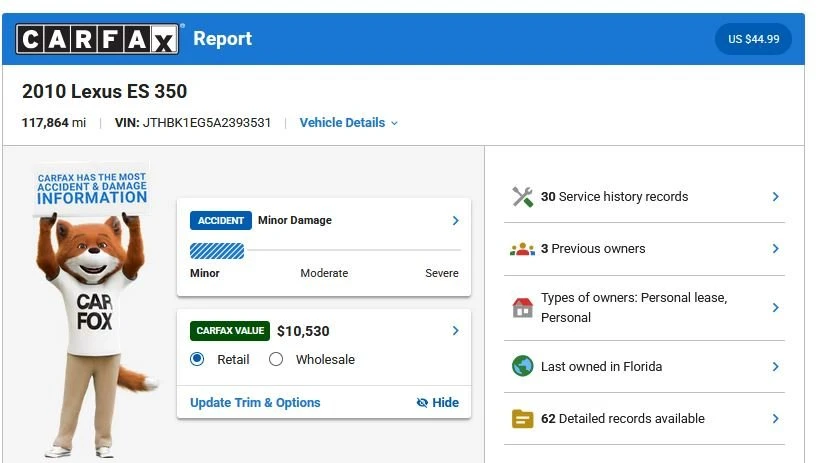The image size is (818, 463).
Task: Click the Minor severity label
Action: [x=204, y=273]
